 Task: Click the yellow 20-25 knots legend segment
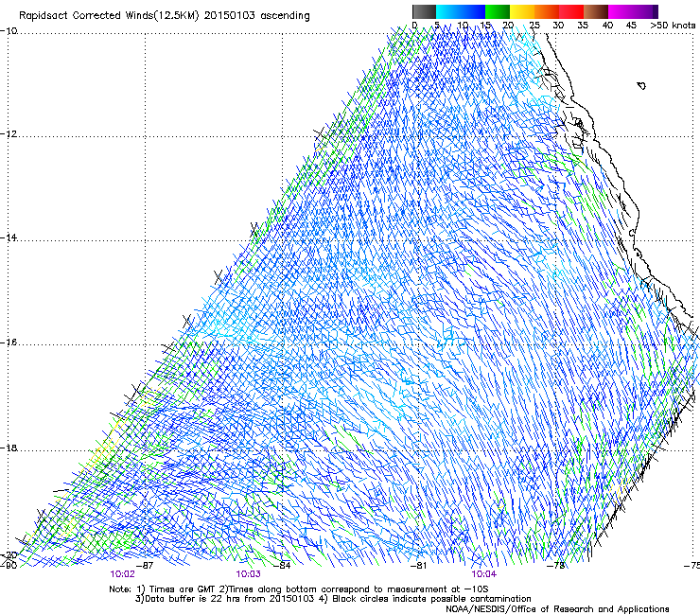[522, 11]
